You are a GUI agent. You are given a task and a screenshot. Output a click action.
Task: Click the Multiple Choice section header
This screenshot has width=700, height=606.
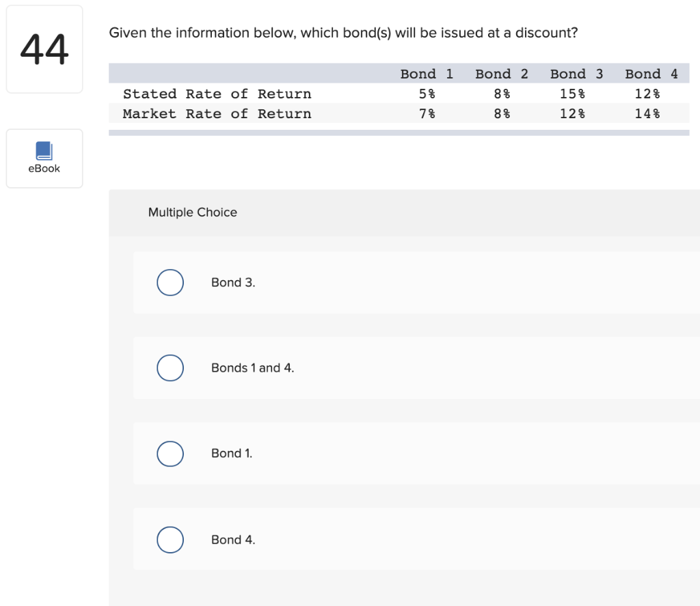click(x=192, y=212)
